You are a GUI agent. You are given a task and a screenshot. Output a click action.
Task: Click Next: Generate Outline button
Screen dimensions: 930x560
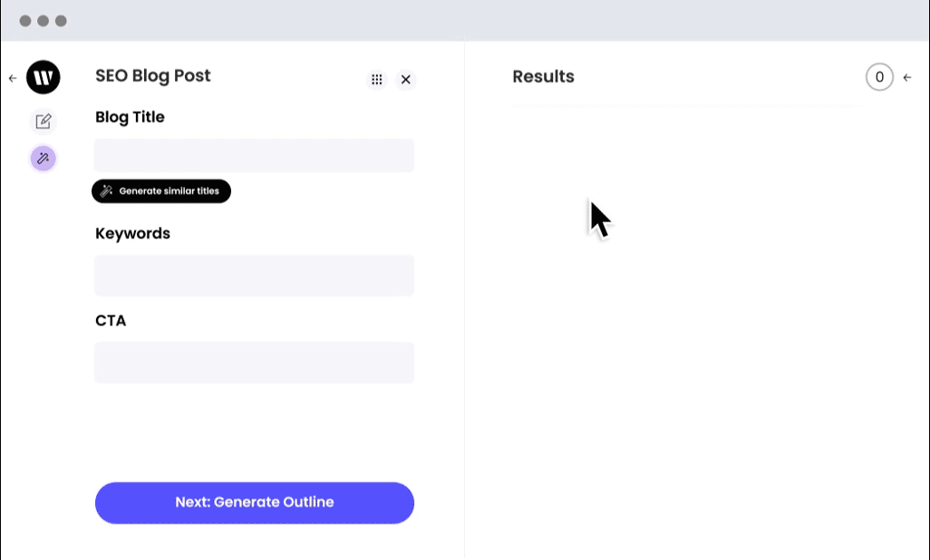pyautogui.click(x=255, y=503)
